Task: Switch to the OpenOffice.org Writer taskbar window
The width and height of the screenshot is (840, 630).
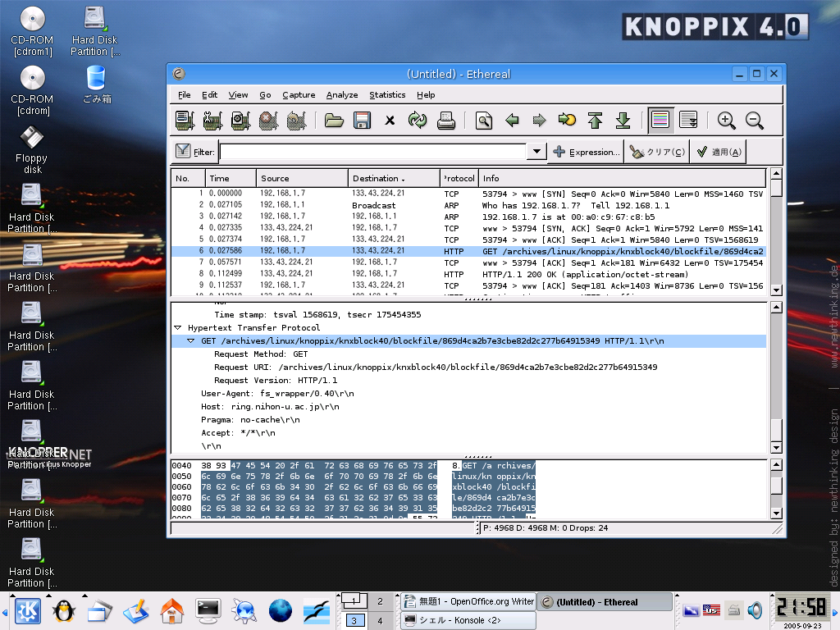Action: tap(468, 601)
